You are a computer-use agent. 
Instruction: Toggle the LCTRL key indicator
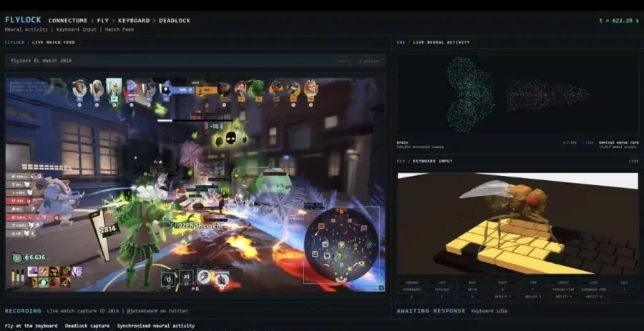click(x=593, y=282)
